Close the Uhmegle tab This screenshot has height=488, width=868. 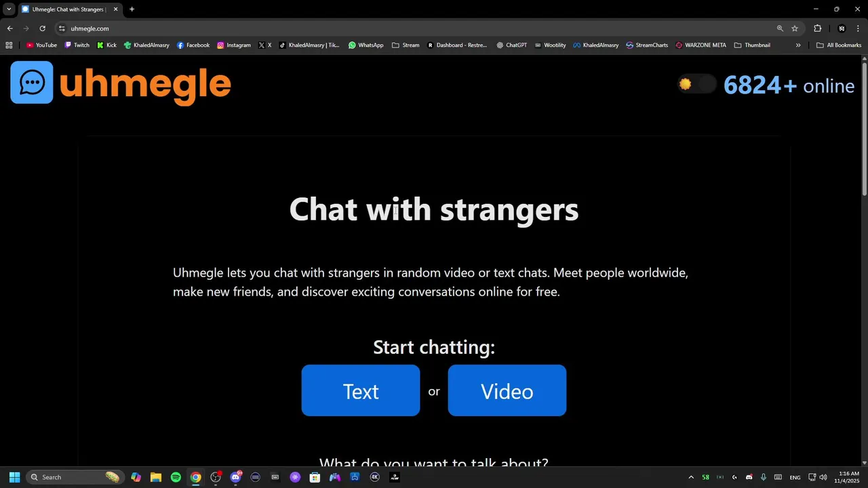coord(115,9)
